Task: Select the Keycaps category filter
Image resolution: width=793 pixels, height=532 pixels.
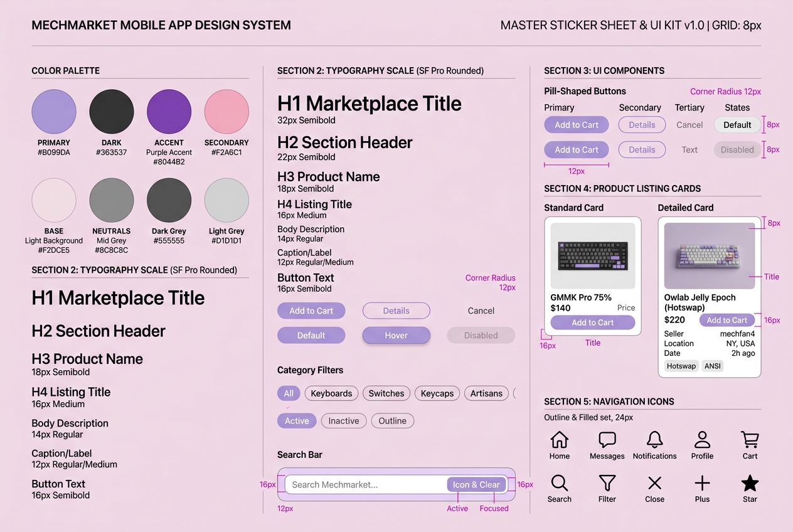Action: click(x=437, y=393)
